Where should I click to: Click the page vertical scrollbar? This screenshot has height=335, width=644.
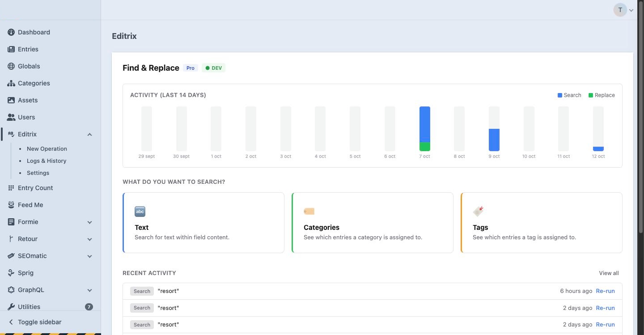640,116
